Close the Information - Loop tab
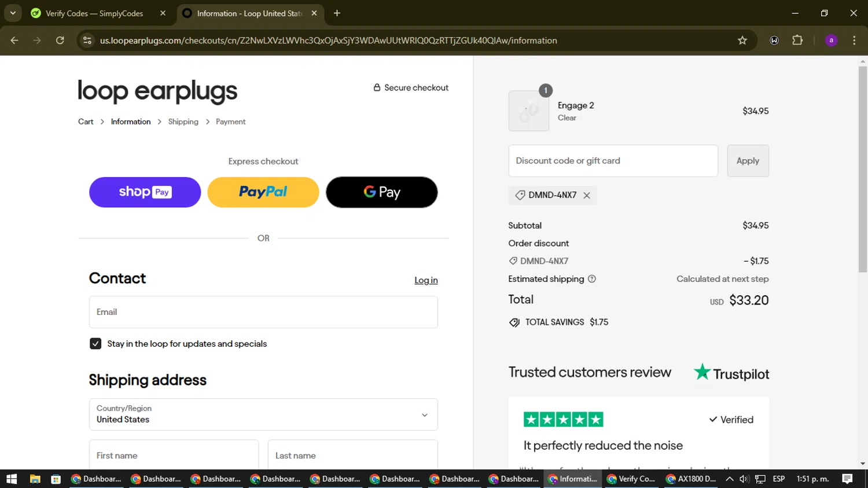 [x=314, y=13]
